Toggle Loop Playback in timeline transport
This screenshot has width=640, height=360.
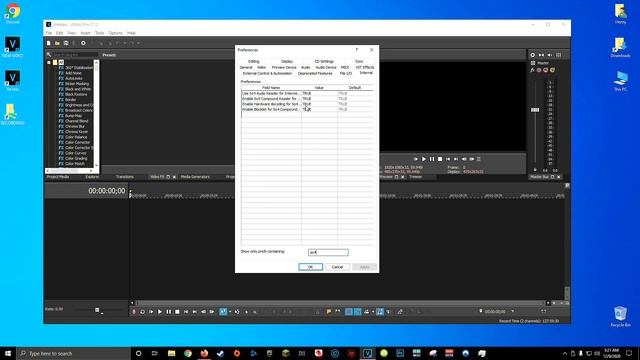142,312
